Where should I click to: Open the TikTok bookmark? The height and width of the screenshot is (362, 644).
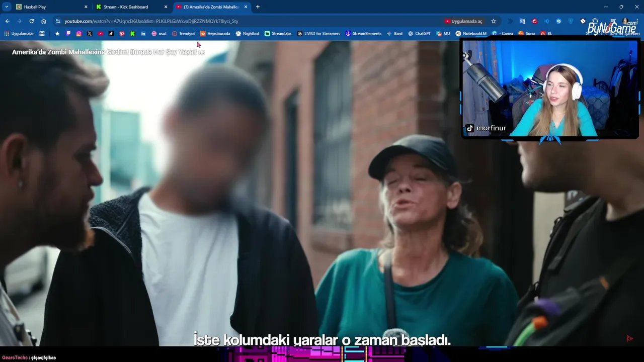pyautogui.click(x=111, y=34)
